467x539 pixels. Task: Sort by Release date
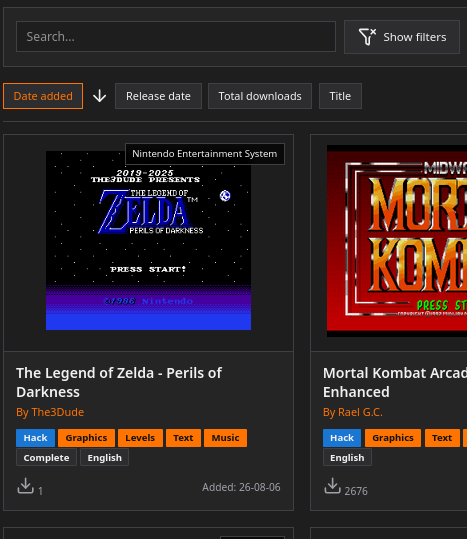(158, 96)
